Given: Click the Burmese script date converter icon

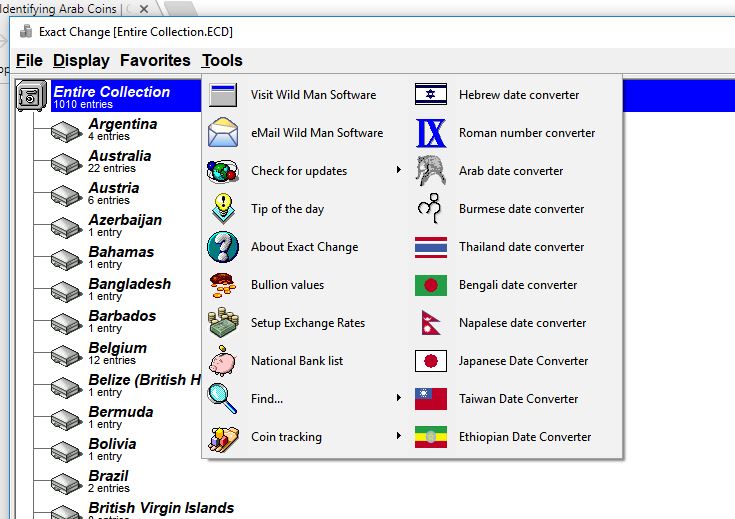Looking at the screenshot, I should (430, 209).
